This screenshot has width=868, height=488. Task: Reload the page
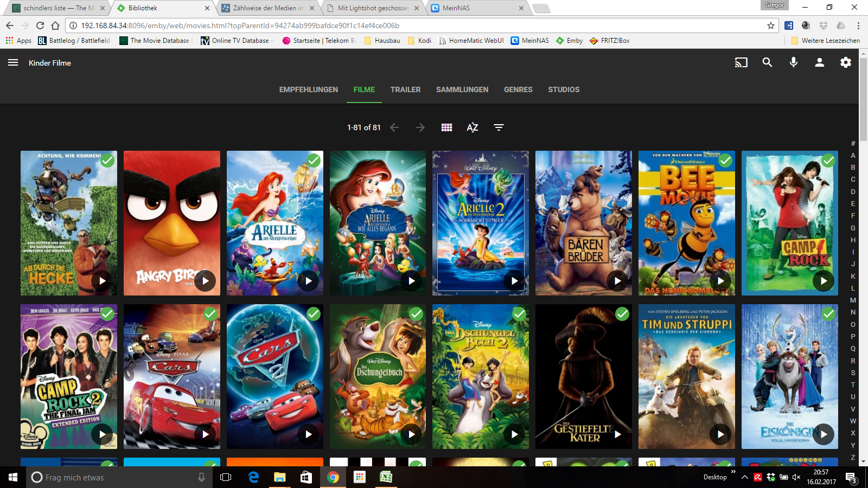pyautogui.click(x=40, y=25)
